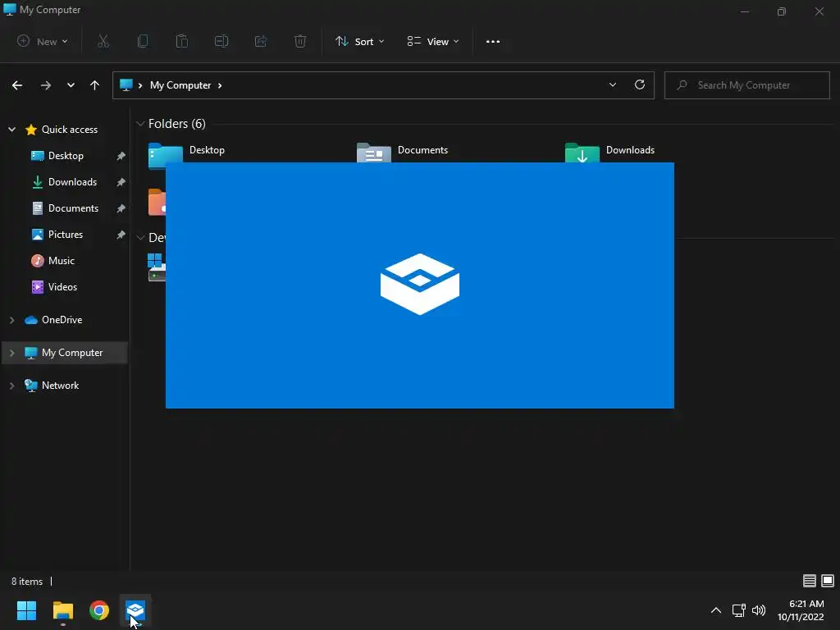Screen dimensions: 840x630
Task: Open the See more ellipsis menu
Action: coord(493,41)
